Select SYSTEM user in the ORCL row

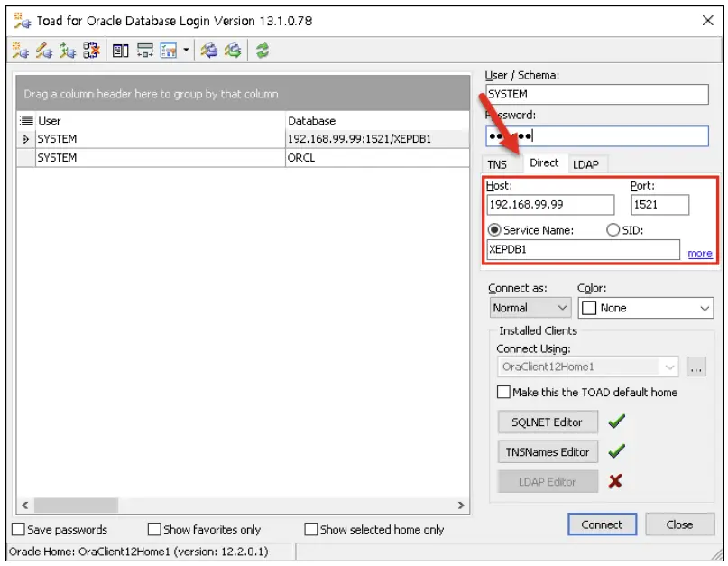click(x=161, y=158)
